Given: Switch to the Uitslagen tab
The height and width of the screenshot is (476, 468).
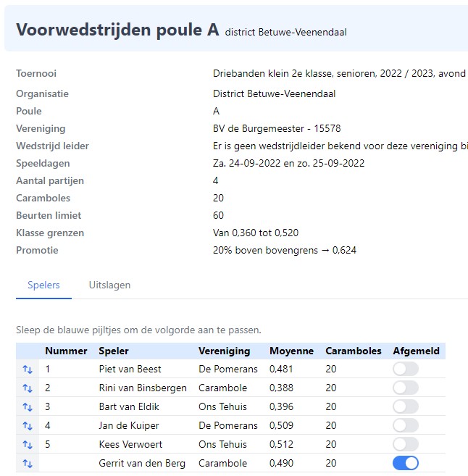Looking at the screenshot, I should [109, 285].
